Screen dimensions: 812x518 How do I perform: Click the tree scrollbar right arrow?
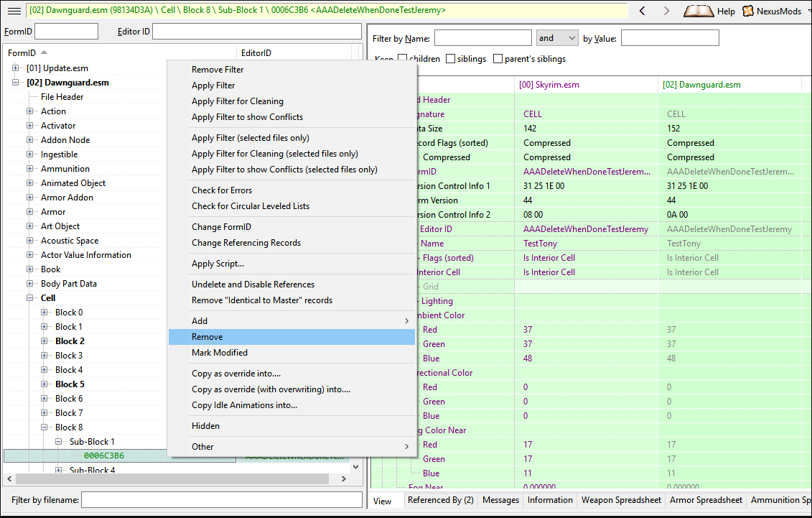coord(343,479)
